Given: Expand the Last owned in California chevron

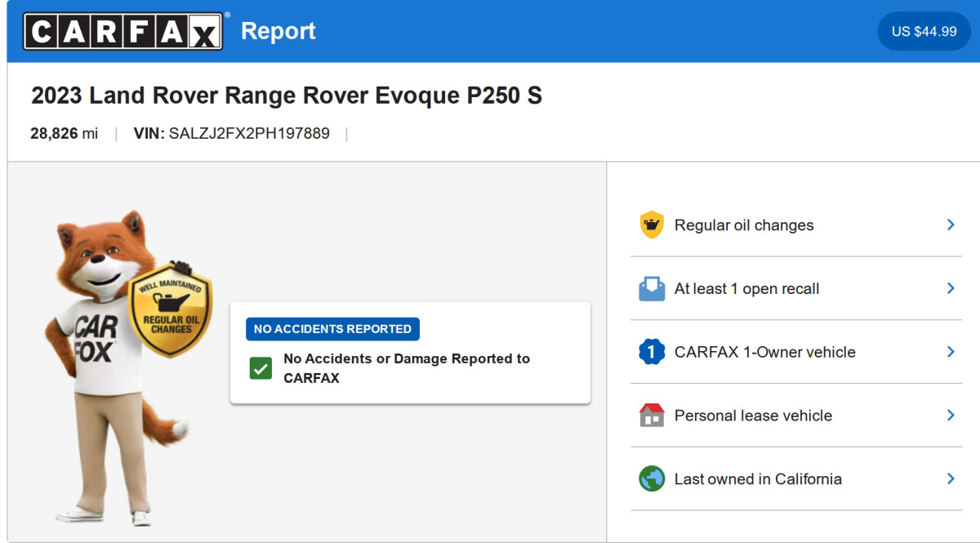Looking at the screenshot, I should [950, 479].
